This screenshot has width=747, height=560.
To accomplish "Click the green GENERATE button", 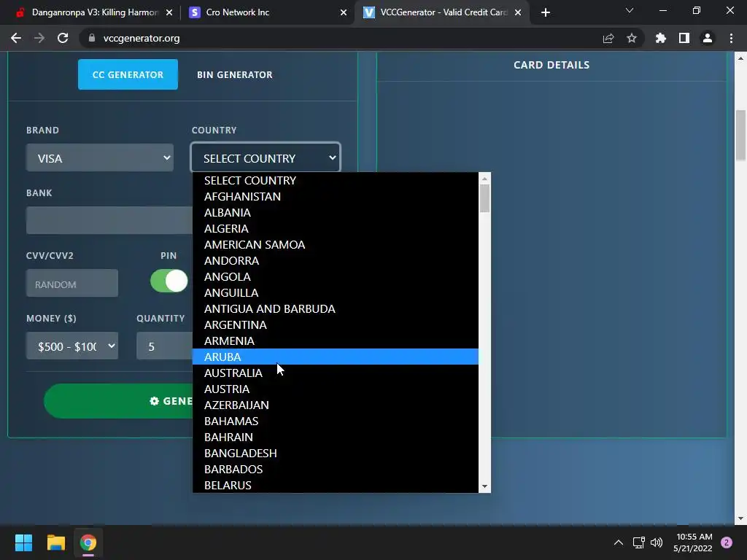I will coord(118,401).
